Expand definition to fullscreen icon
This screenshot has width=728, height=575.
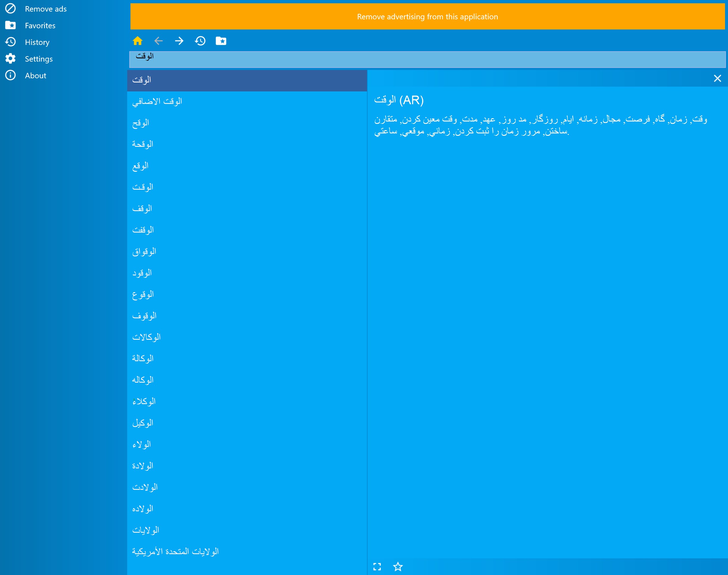pos(377,567)
